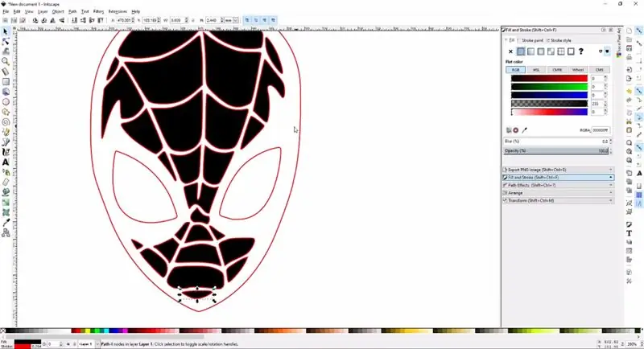The image size is (644, 349).
Task: Toggle the lock width and height ratio
Action: point(193,20)
